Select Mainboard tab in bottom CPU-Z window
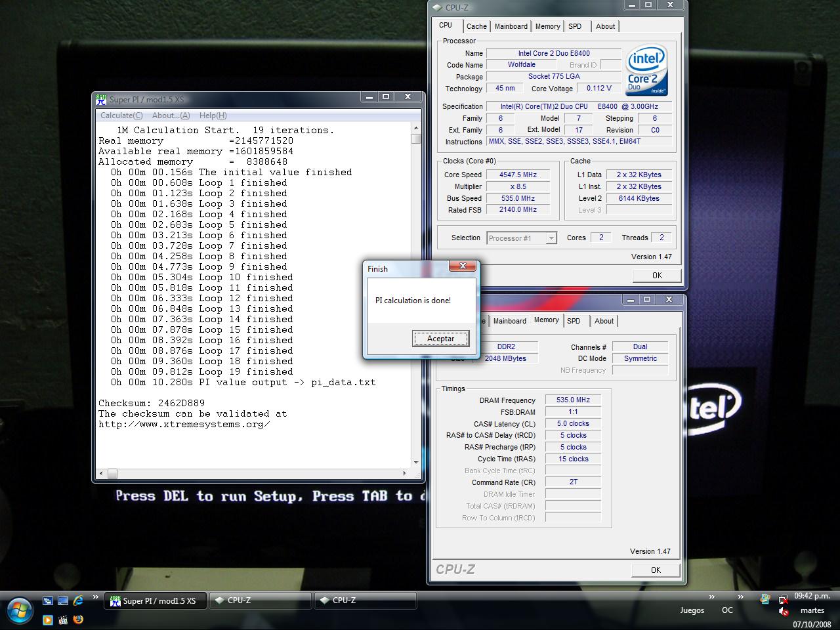840x630 pixels. point(510,321)
